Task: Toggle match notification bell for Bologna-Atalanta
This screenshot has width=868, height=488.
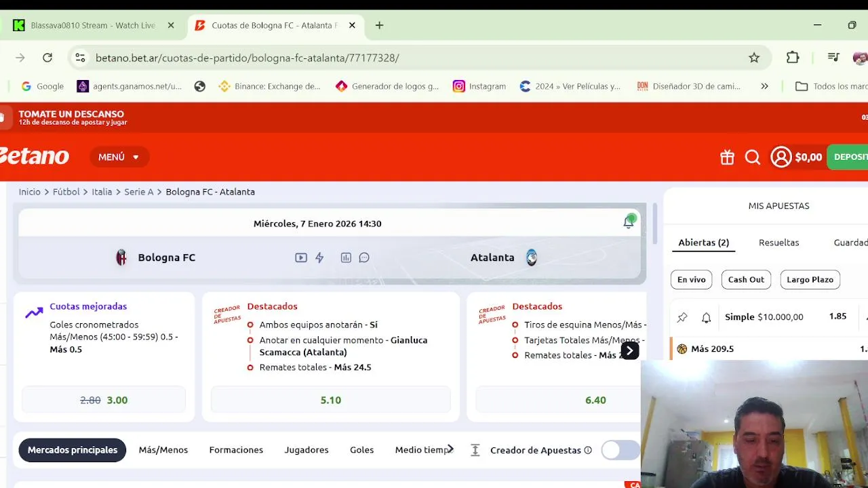Action: (629, 222)
